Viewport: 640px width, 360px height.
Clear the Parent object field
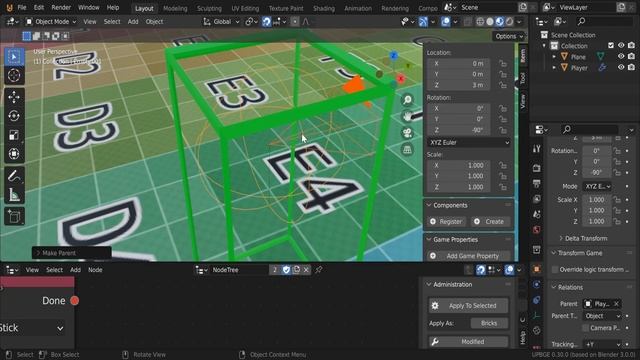pos(616,304)
